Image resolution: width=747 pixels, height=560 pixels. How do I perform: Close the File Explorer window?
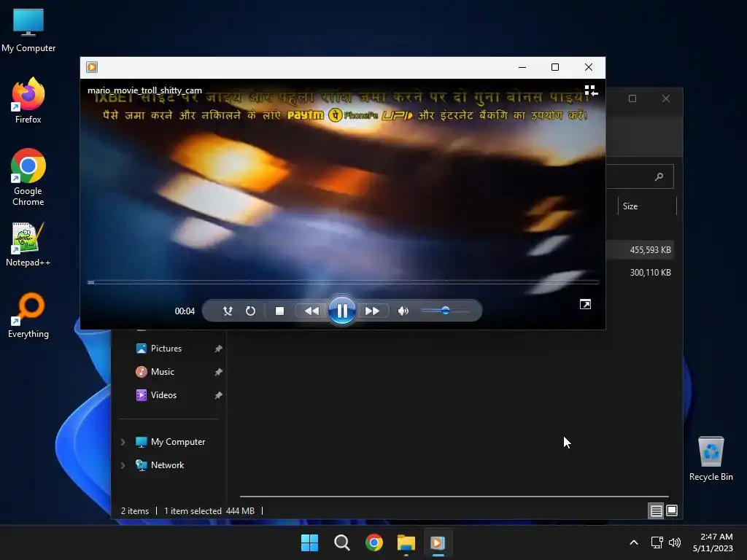point(666,98)
